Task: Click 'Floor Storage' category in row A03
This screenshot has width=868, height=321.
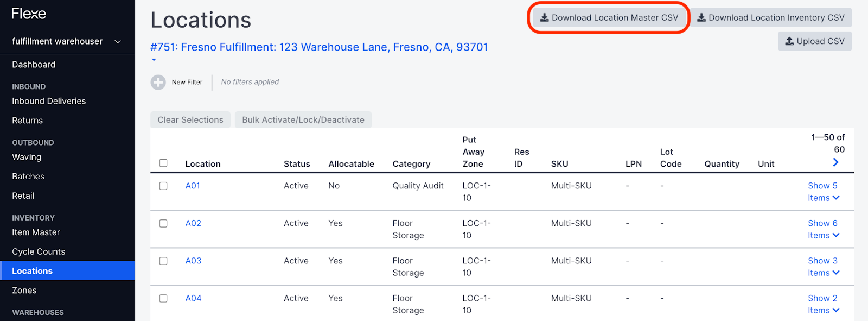Action: [408, 267]
